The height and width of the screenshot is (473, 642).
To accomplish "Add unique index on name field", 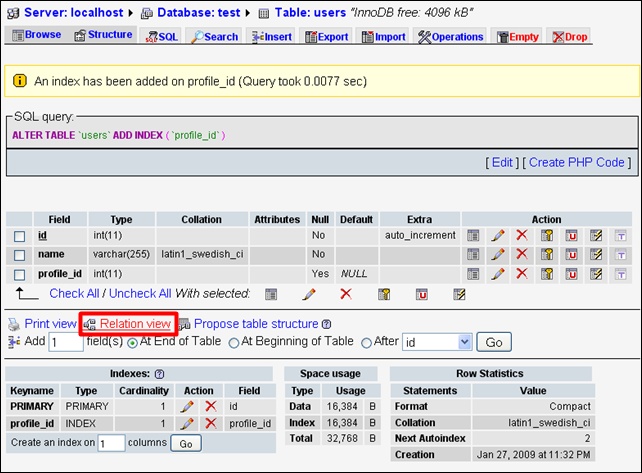I will (572, 254).
